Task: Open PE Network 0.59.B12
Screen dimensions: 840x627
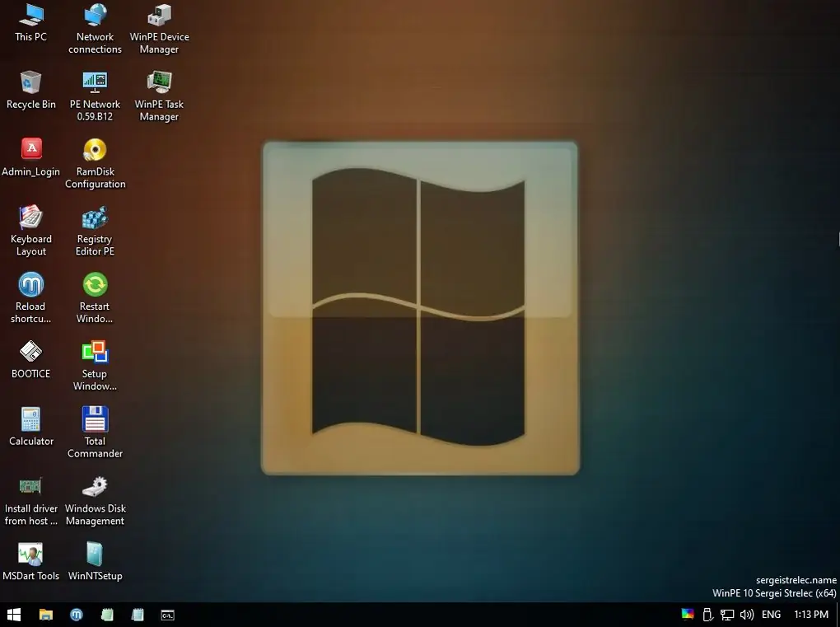Action: point(95,96)
